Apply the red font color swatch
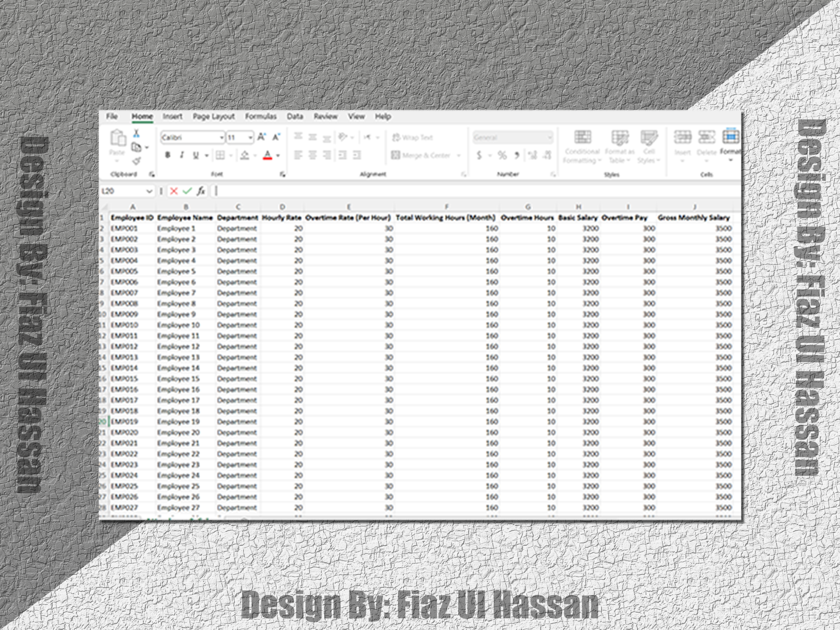Screen dimensions: 840x630 tap(268, 155)
